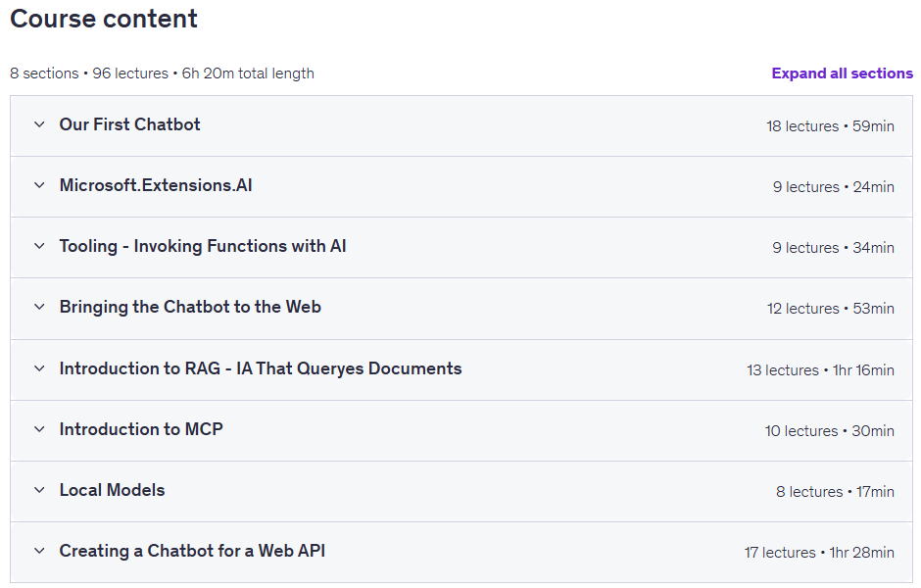This screenshot has height=588, width=921.
Task: Open the Our First Chatbot section title
Action: [x=129, y=124]
